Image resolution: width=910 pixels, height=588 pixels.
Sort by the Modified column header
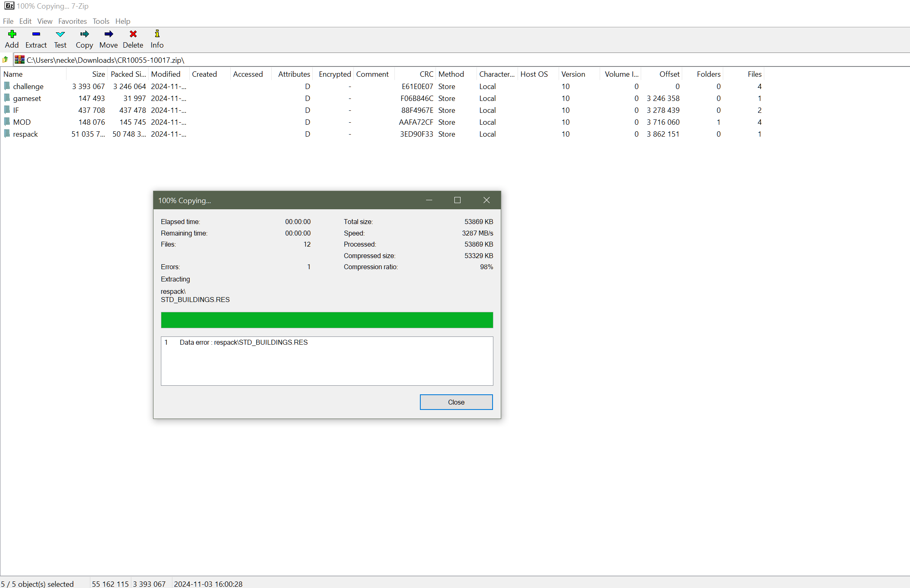[x=169, y=74]
